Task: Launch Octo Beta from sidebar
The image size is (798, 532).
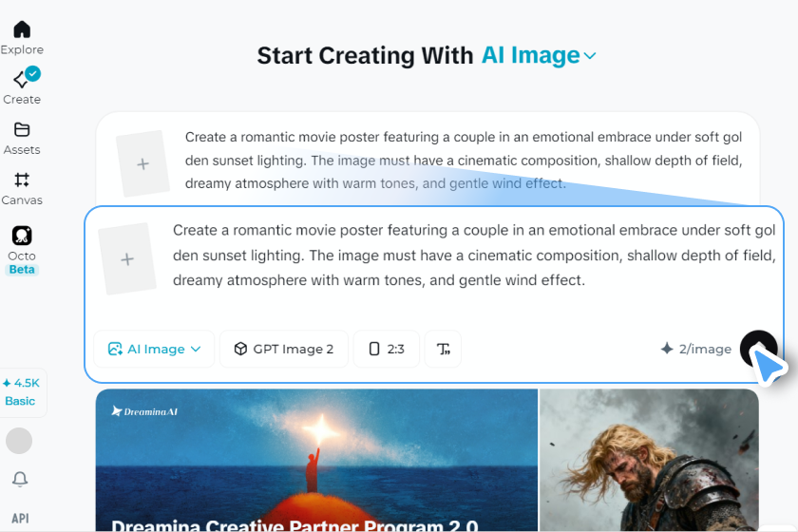Action: pos(22,250)
